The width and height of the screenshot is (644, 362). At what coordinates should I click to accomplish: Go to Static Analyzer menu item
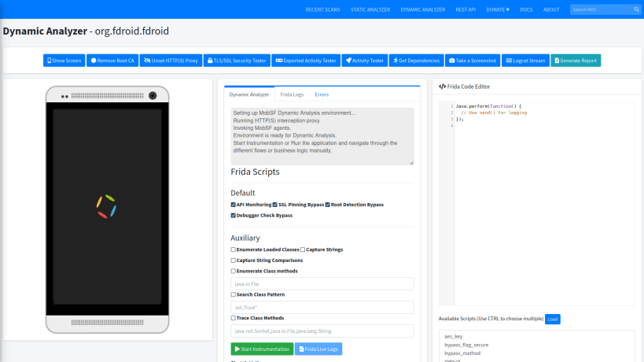point(370,9)
